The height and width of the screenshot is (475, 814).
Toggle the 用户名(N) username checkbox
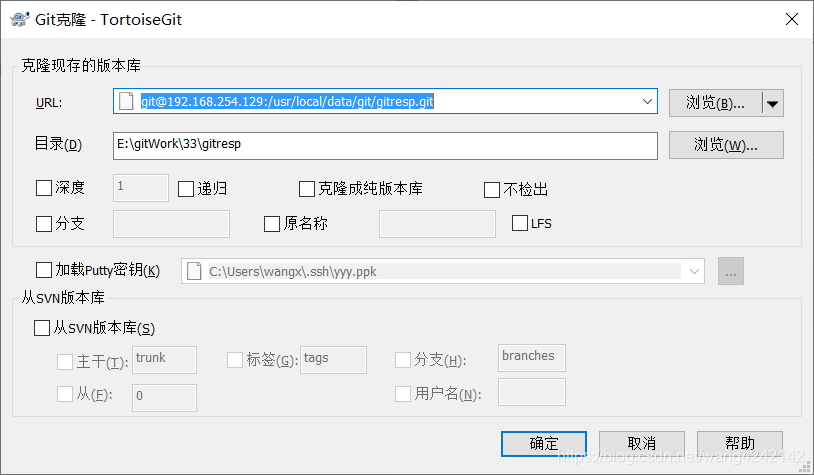pos(403,394)
